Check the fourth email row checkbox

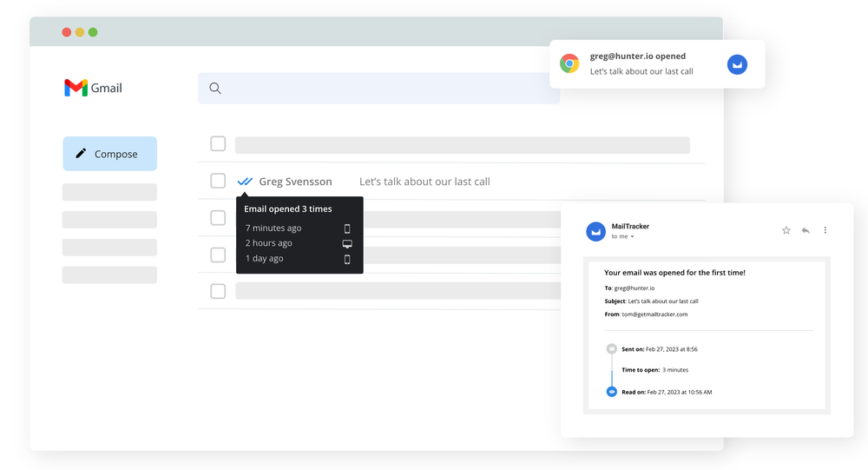(x=218, y=255)
